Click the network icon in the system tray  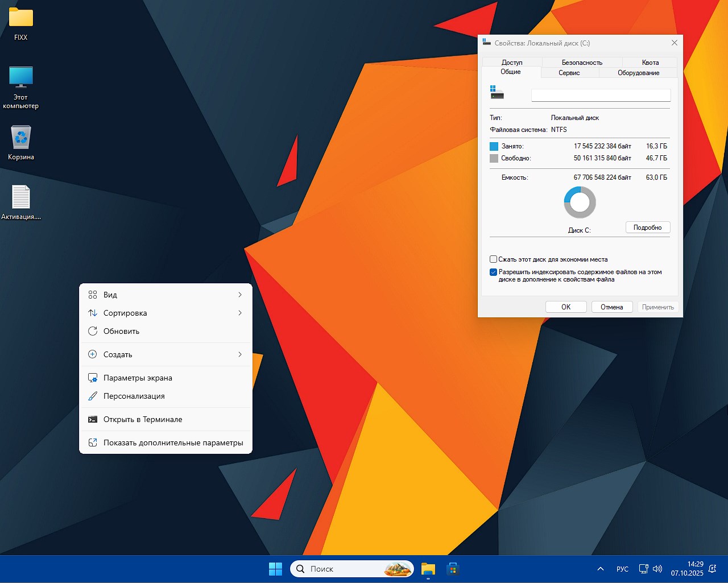(x=643, y=568)
